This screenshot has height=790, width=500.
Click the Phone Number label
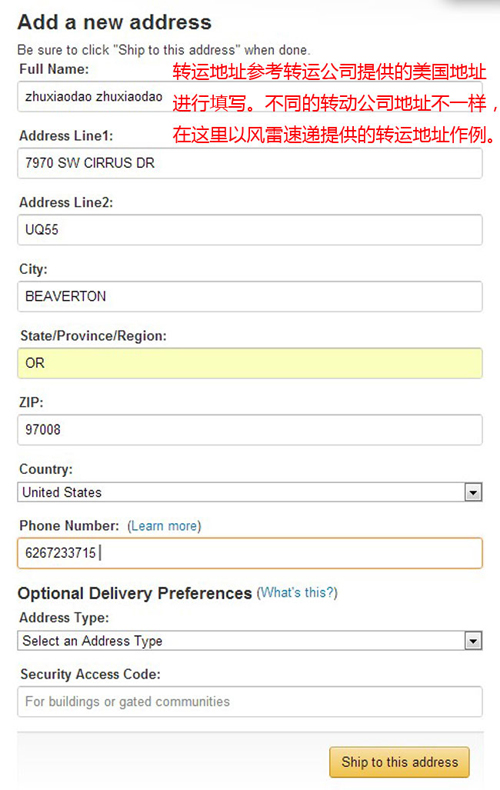tap(69, 526)
